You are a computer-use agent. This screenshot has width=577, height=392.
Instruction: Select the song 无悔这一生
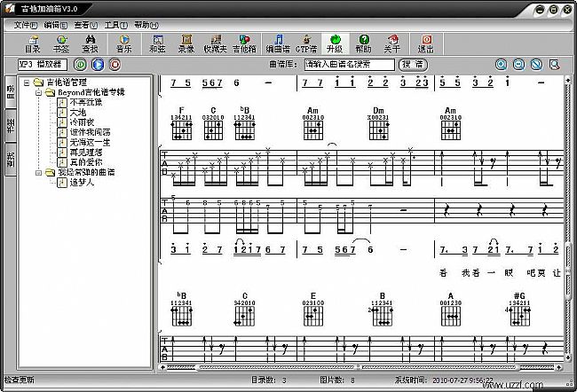click(x=91, y=142)
